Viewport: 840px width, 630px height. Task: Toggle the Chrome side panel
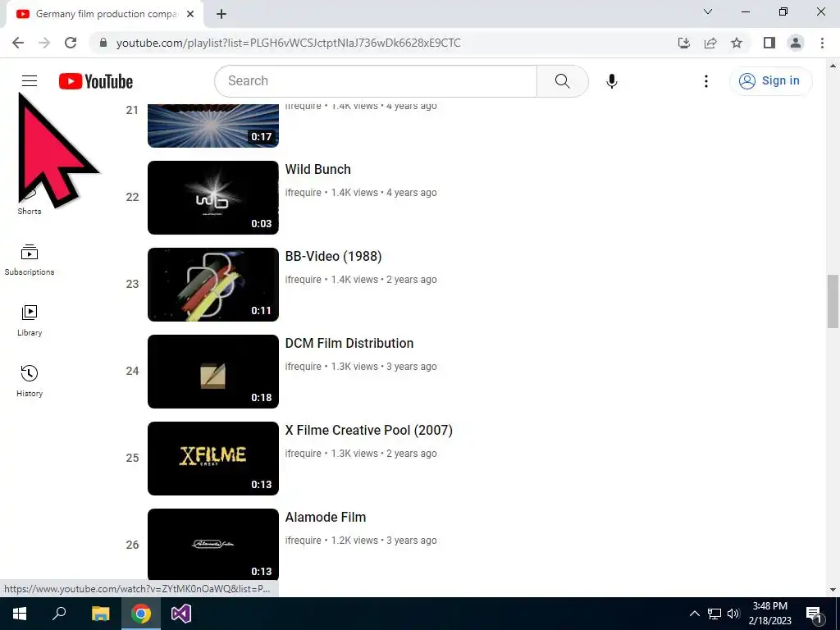(x=769, y=43)
